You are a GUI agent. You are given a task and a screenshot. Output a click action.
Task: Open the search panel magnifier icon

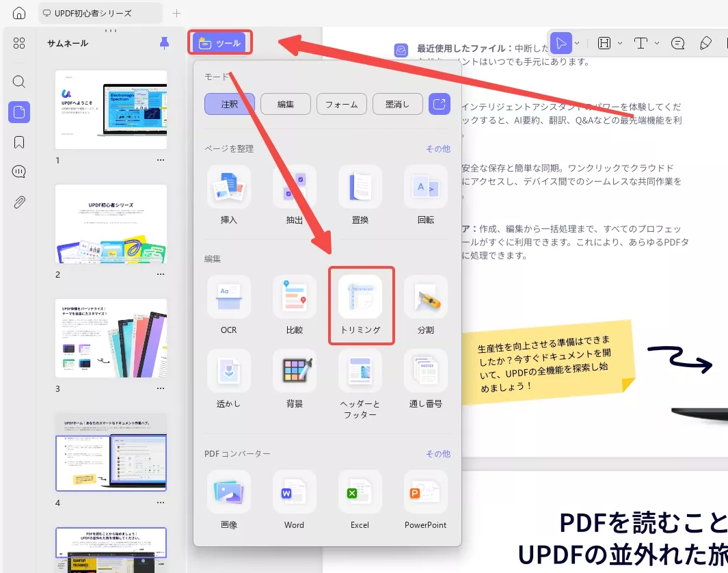point(19,82)
